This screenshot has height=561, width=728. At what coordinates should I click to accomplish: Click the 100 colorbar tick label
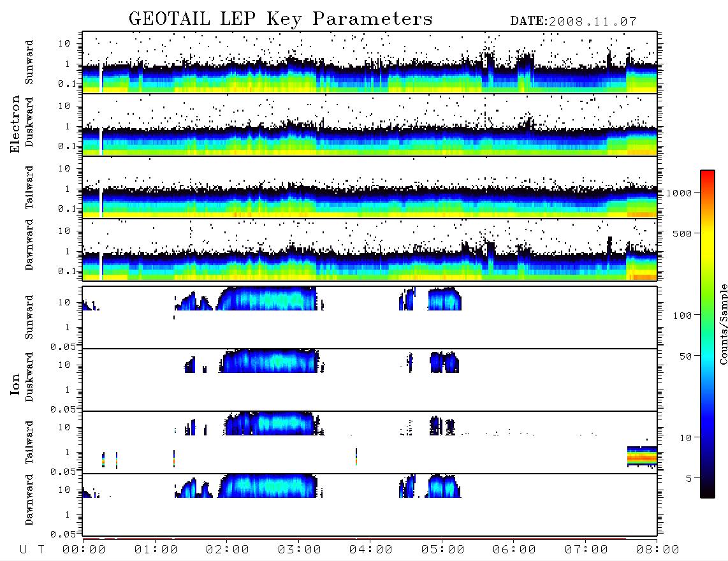click(x=682, y=316)
